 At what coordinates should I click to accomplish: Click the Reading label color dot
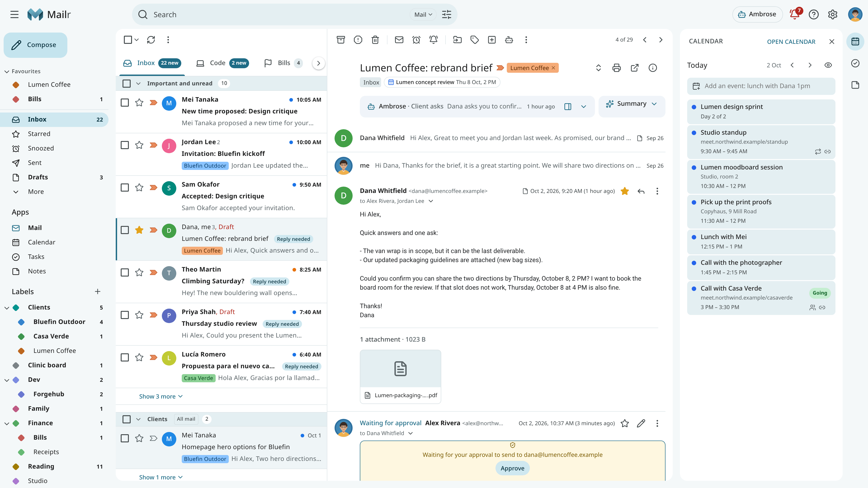(x=16, y=467)
